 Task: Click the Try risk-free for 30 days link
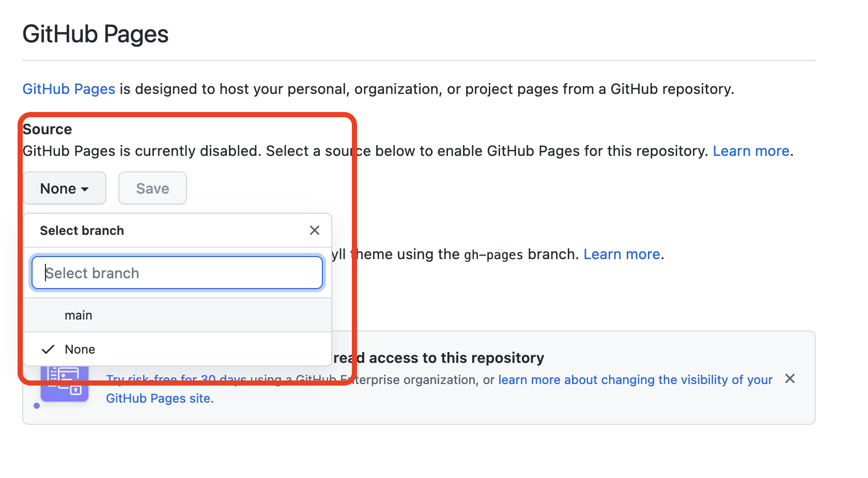click(x=176, y=381)
